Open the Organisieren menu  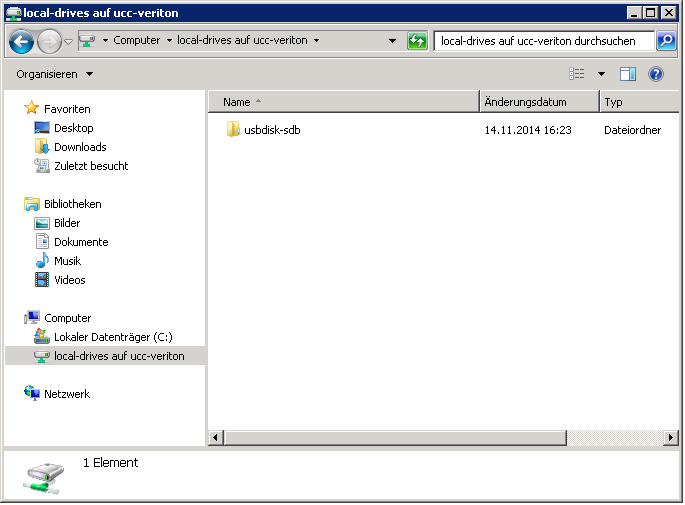coord(54,74)
